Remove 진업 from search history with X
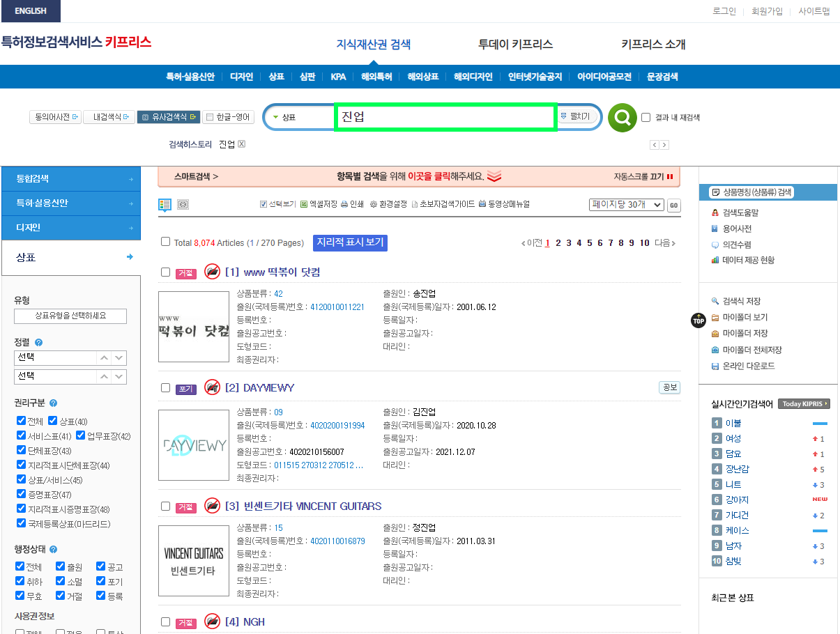Viewport: 840px width, 634px height. coord(242,144)
